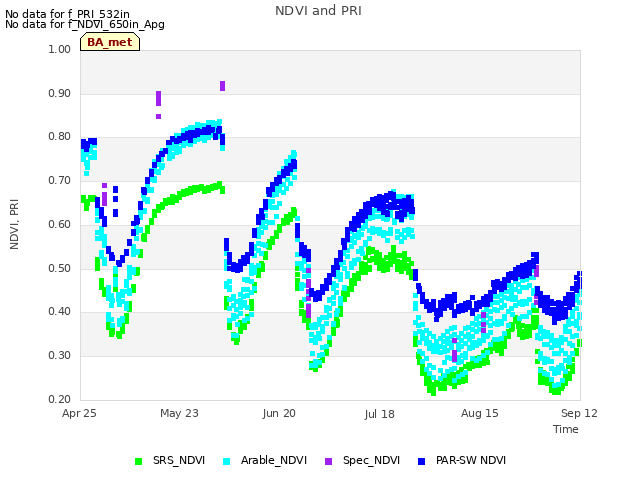Click the 0.60 y-axis tick label
The width and height of the screenshot is (640, 480).
(60, 224)
